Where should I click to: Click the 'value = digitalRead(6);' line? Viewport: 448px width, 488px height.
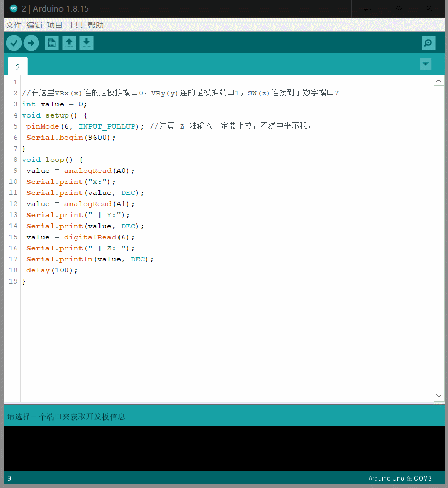click(81, 237)
